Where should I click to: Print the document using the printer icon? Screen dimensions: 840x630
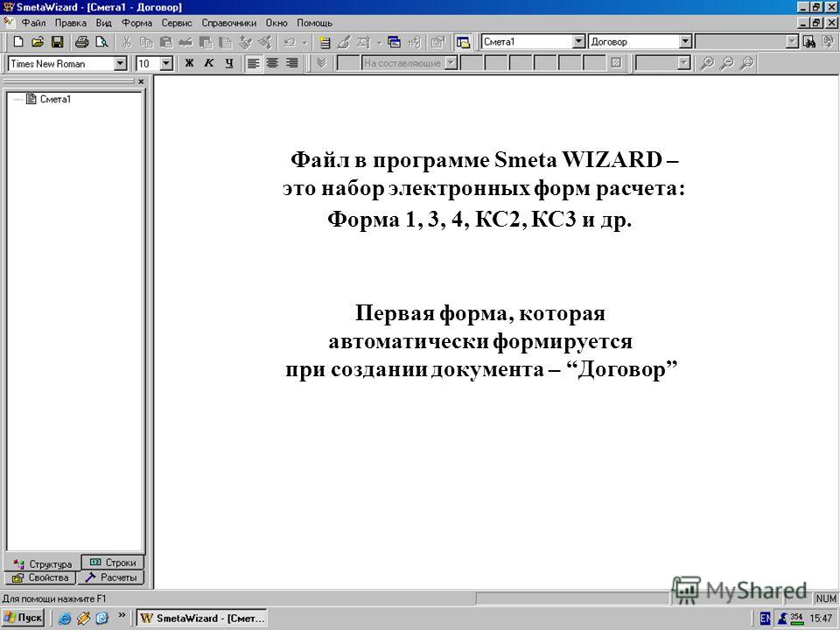[x=81, y=42]
